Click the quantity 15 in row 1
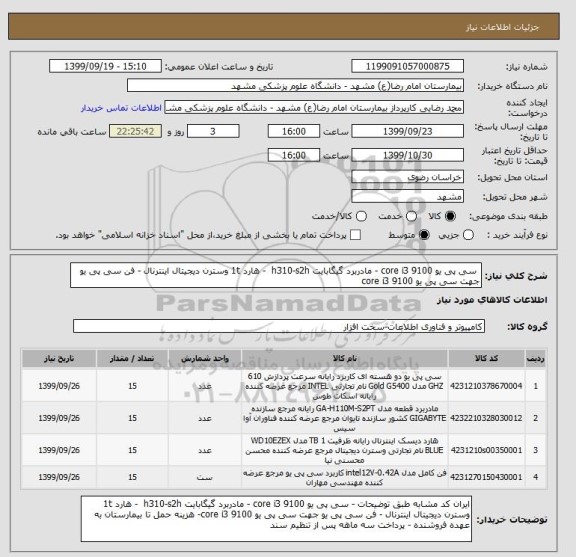The image size is (576, 557). coord(132,386)
